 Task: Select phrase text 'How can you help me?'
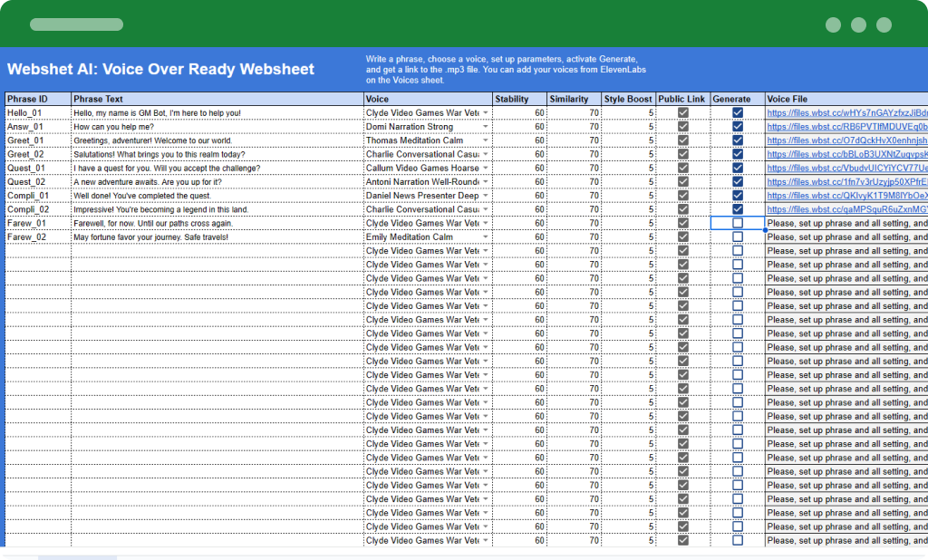tap(113, 127)
